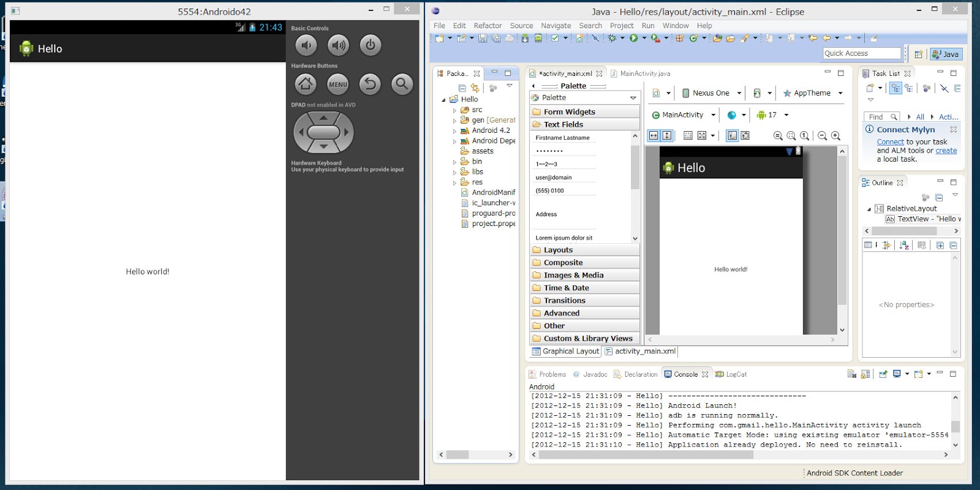This screenshot has width=980, height=490.
Task: Click the Connect link in Mylyn
Action: pos(890,142)
